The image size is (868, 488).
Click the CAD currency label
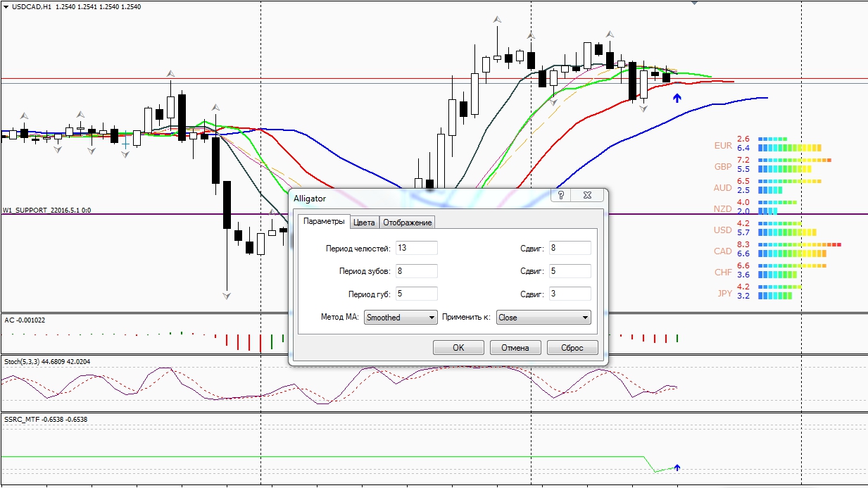click(723, 251)
